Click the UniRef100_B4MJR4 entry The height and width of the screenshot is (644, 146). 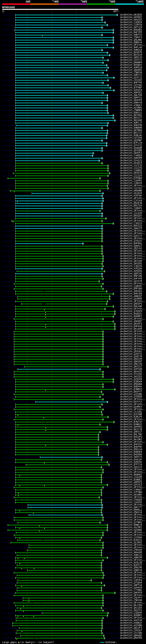tap(131, 294)
